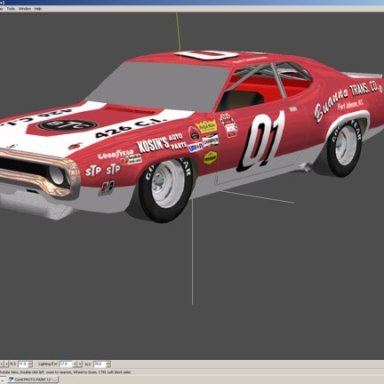Open the Window menu
This screenshot has width=384, height=384.
[x=24, y=9]
